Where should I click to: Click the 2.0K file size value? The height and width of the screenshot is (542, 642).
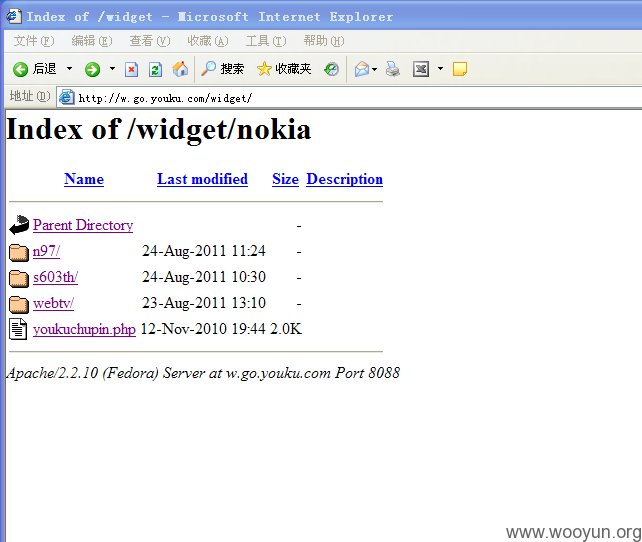[x=286, y=329]
